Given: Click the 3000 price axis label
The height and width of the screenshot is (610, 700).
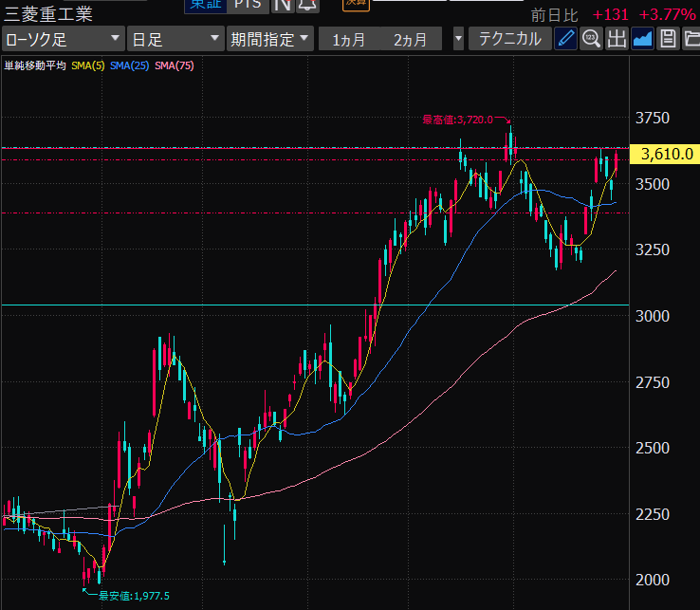Looking at the screenshot, I should pyautogui.click(x=653, y=316).
